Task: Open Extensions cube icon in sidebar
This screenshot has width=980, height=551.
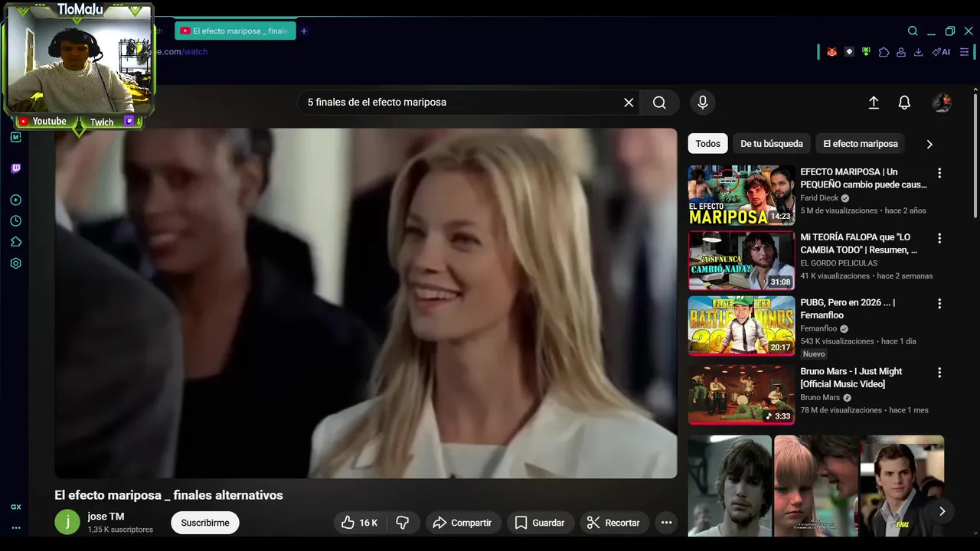Action: pyautogui.click(x=15, y=242)
